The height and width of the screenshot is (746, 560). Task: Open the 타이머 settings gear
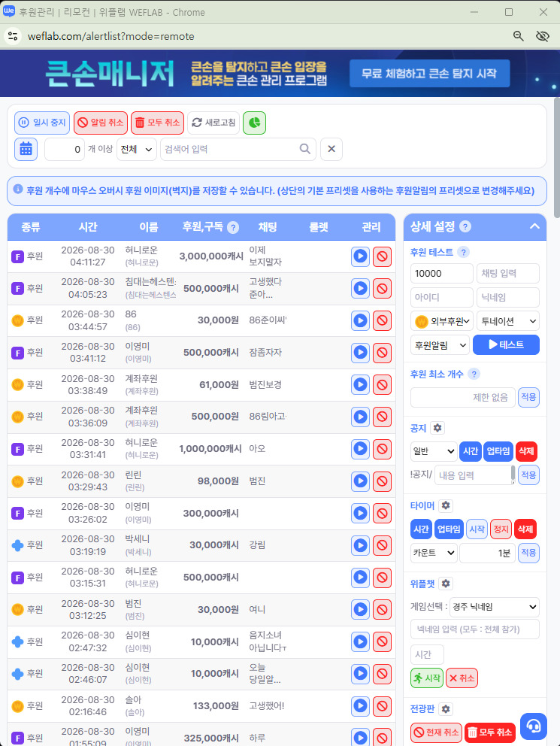446,506
